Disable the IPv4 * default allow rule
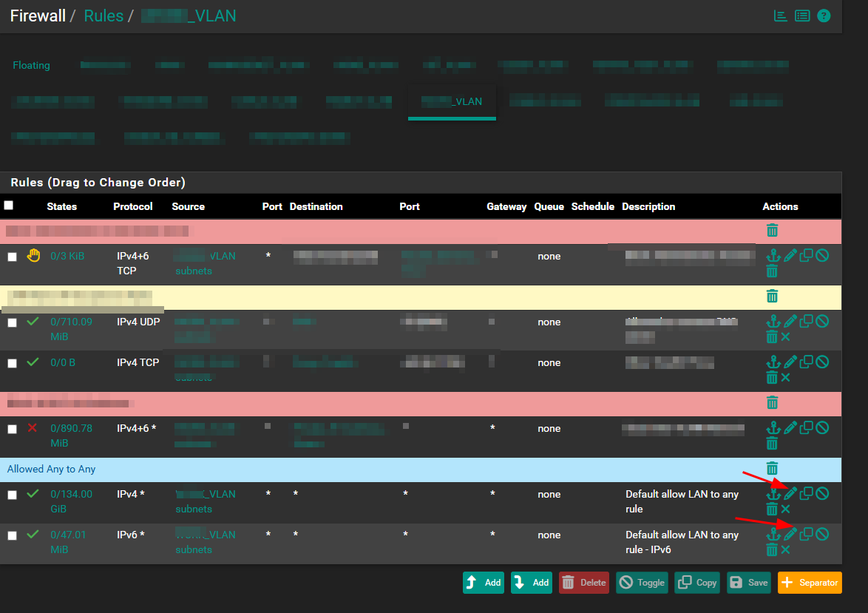The width and height of the screenshot is (868, 613). [823, 493]
